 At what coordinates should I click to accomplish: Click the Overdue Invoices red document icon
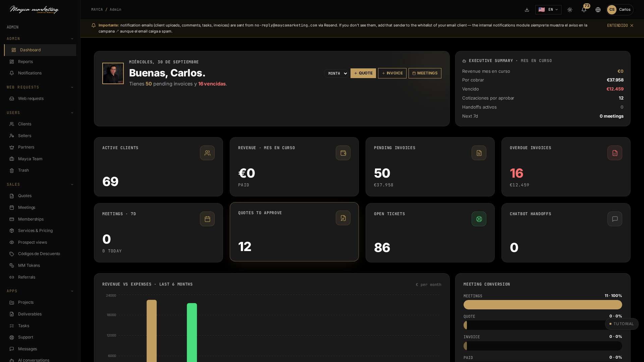[615, 153]
